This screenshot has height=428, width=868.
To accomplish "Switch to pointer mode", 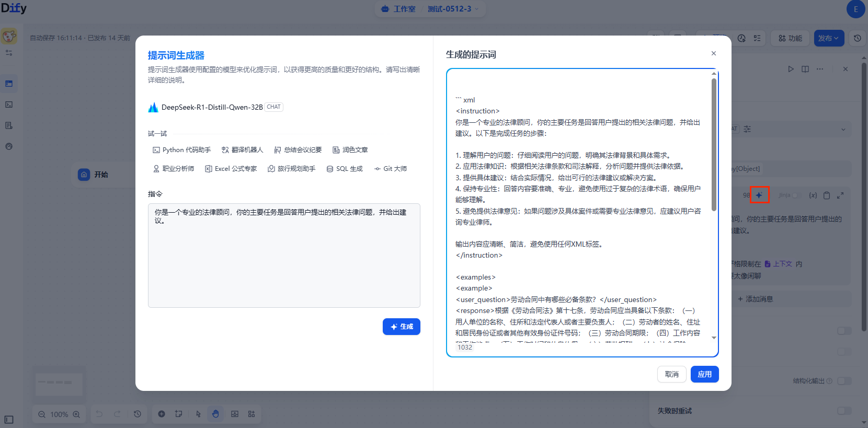I will point(198,414).
